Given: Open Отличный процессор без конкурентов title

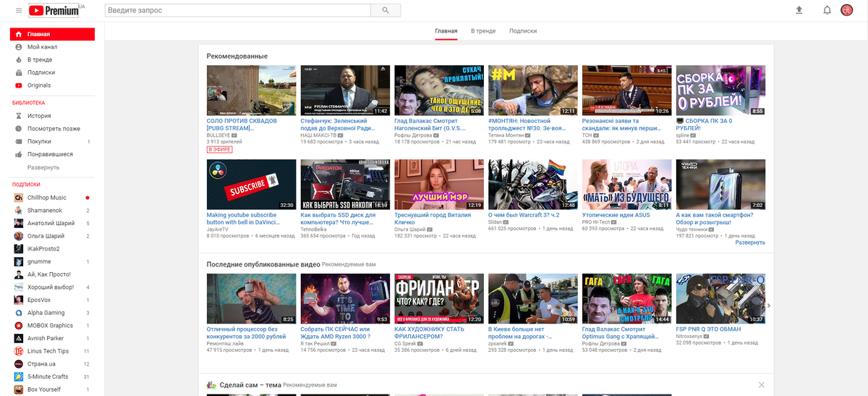Looking at the screenshot, I should click(x=247, y=333).
